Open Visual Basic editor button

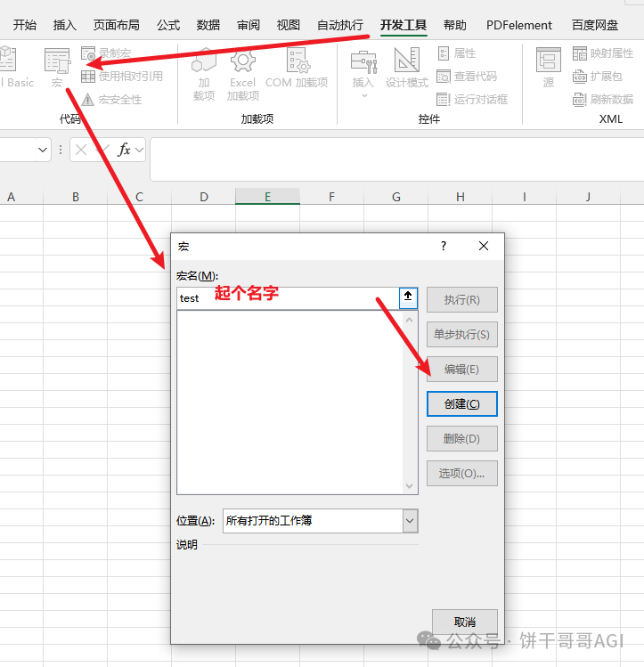(x=16, y=68)
